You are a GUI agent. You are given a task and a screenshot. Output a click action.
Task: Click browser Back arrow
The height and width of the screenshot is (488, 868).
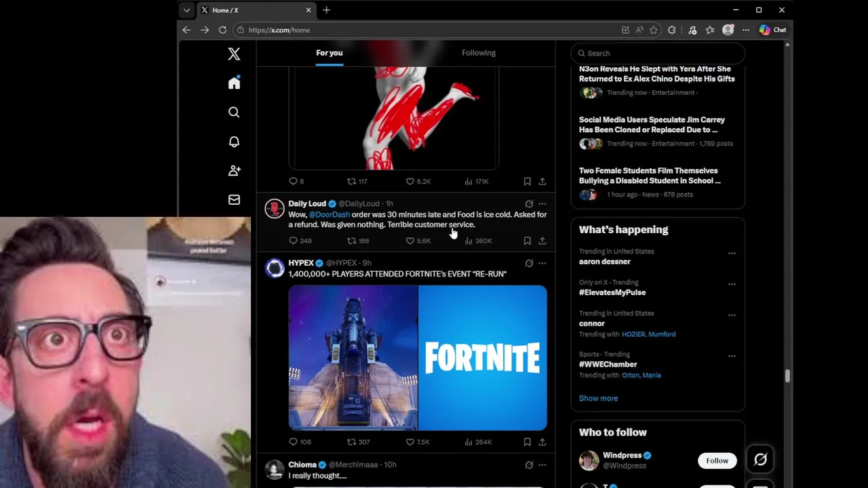(186, 30)
